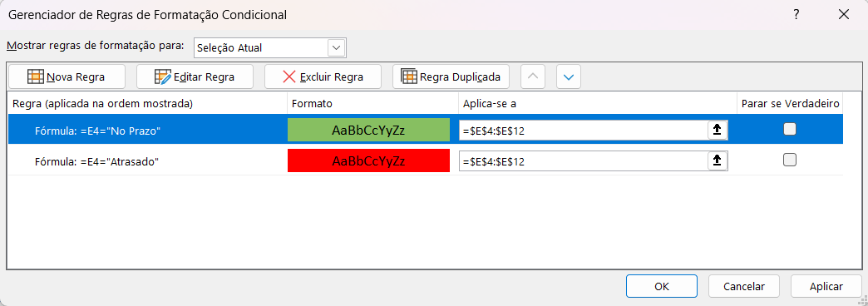Move rule up with the up arrow
The image size is (868, 306).
533,76
